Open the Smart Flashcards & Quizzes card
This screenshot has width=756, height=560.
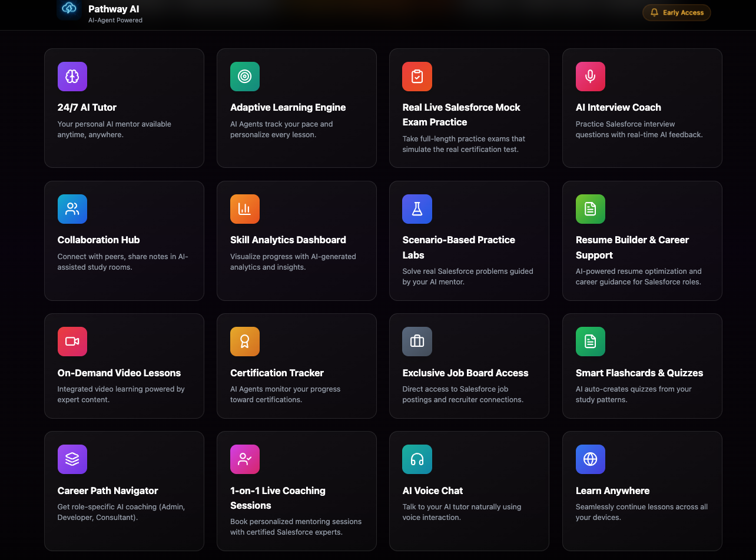click(x=642, y=366)
